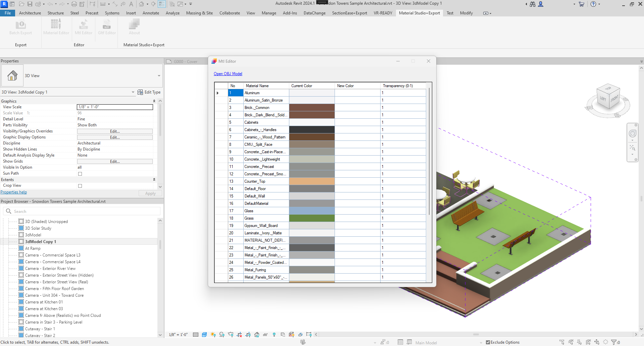Click the Print icon in quick access toolbar
This screenshot has height=346, width=644.
pos(74,4)
